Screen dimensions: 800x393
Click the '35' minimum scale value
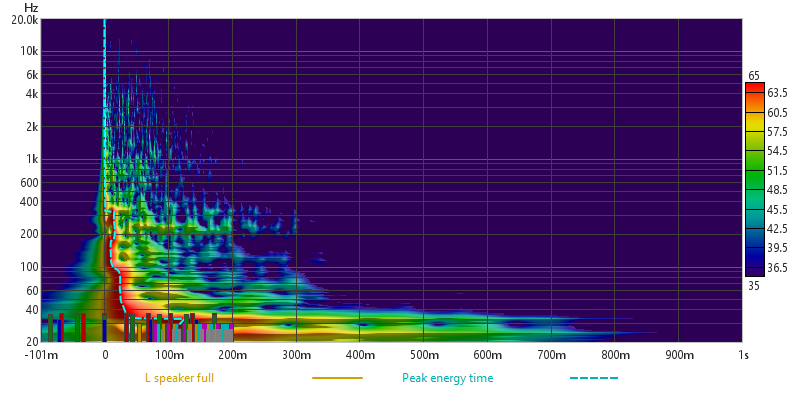pos(754,286)
